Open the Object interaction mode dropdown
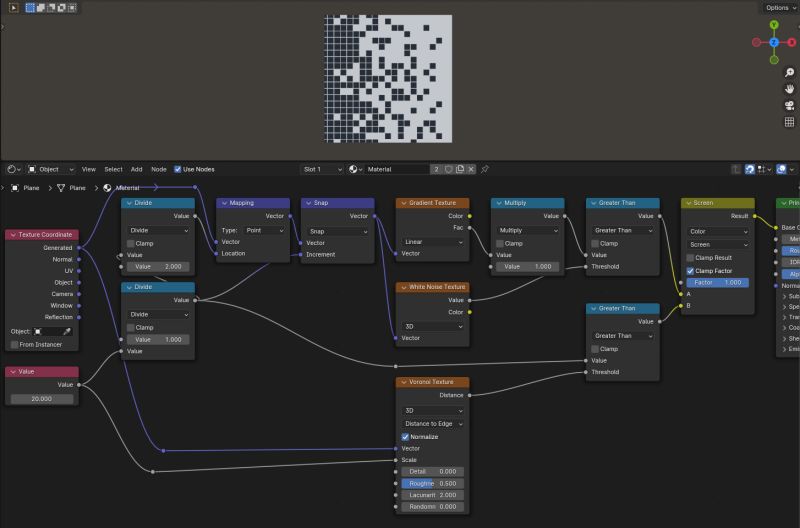Screen dimensions: 800x528 [51, 169]
